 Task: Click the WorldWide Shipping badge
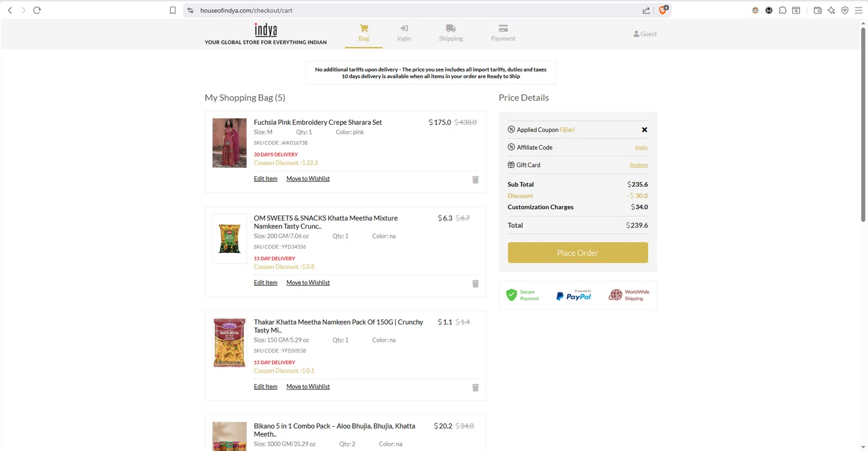point(628,295)
